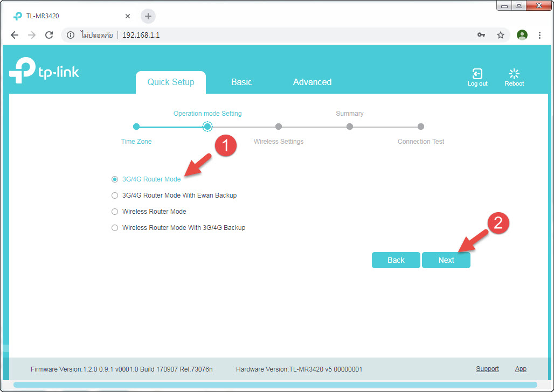Click the TP-Link logo
The image size is (554, 392).
44,71
